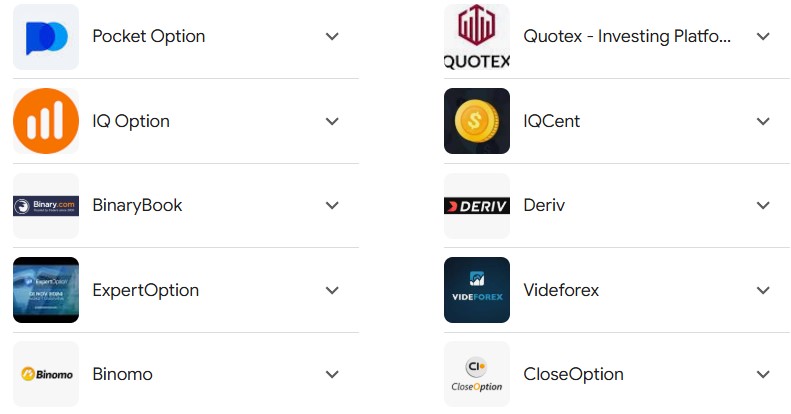The height and width of the screenshot is (414, 791).
Task: Click the CloseOption logo icon
Action: [x=477, y=375]
